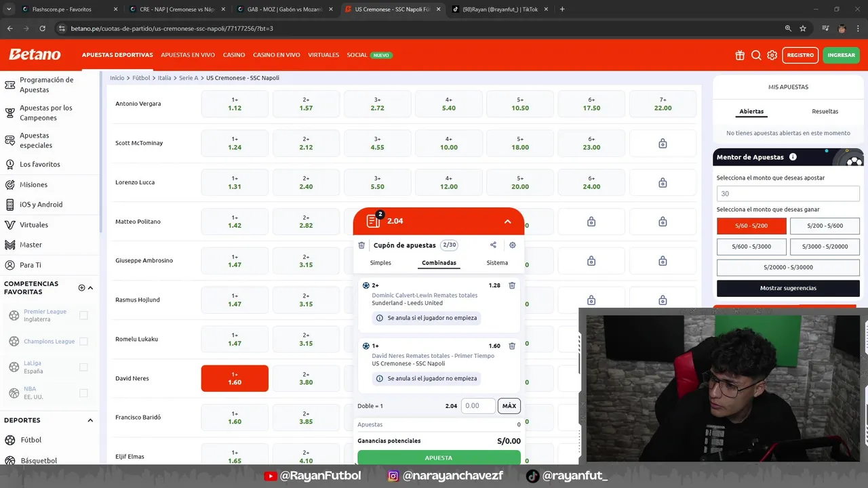Select the S/20000 - S/30000 winnings range
Viewport: 868px width, 488px height.
click(x=788, y=267)
